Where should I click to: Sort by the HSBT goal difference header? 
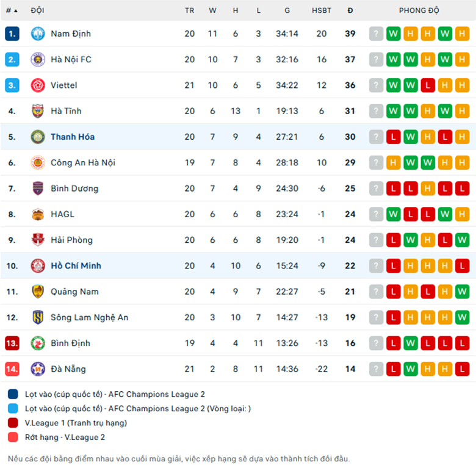point(322,10)
